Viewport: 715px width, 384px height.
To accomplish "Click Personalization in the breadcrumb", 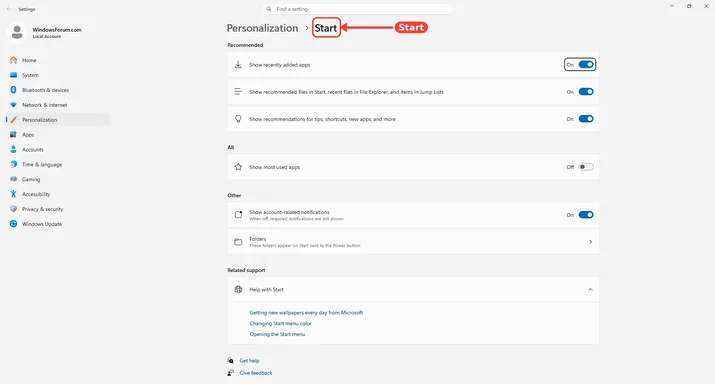I will tap(262, 28).
